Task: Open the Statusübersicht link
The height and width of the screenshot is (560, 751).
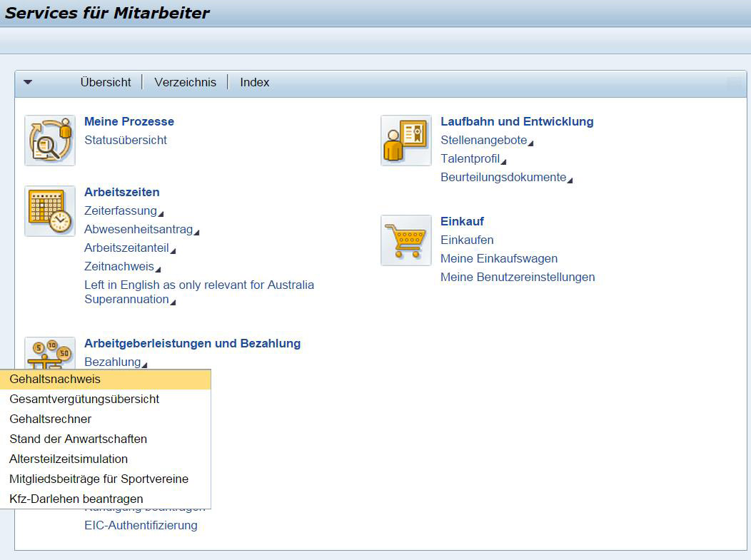Action: [x=126, y=141]
